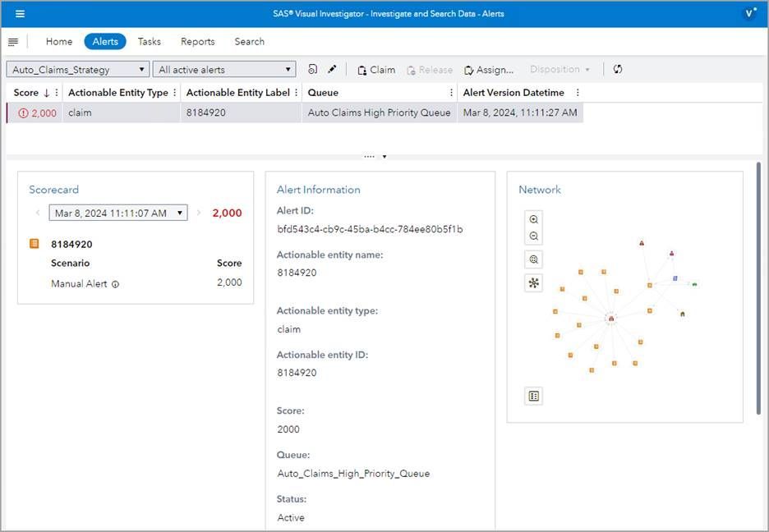The width and height of the screenshot is (769, 532).
Task: Click the network layout icon in the Network panel
Action: tap(533, 283)
